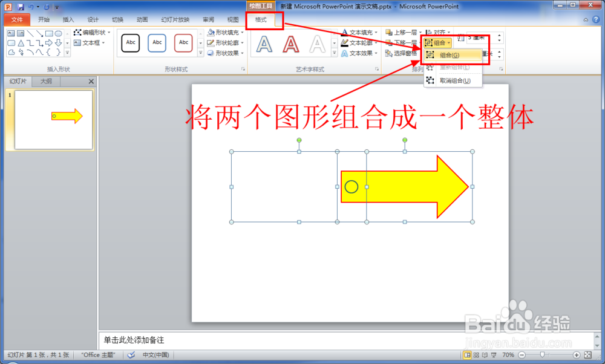
Task: Click the zoom slider handle
Action: click(x=542, y=355)
